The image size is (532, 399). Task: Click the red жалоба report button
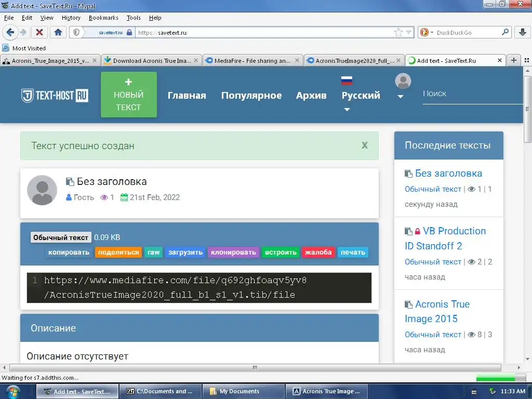(x=318, y=252)
